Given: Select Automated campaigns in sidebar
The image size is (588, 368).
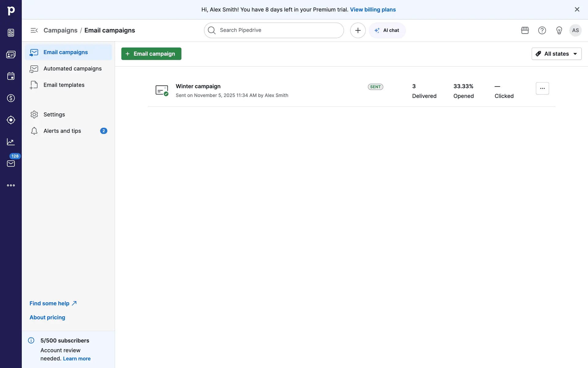Looking at the screenshot, I should (72, 69).
